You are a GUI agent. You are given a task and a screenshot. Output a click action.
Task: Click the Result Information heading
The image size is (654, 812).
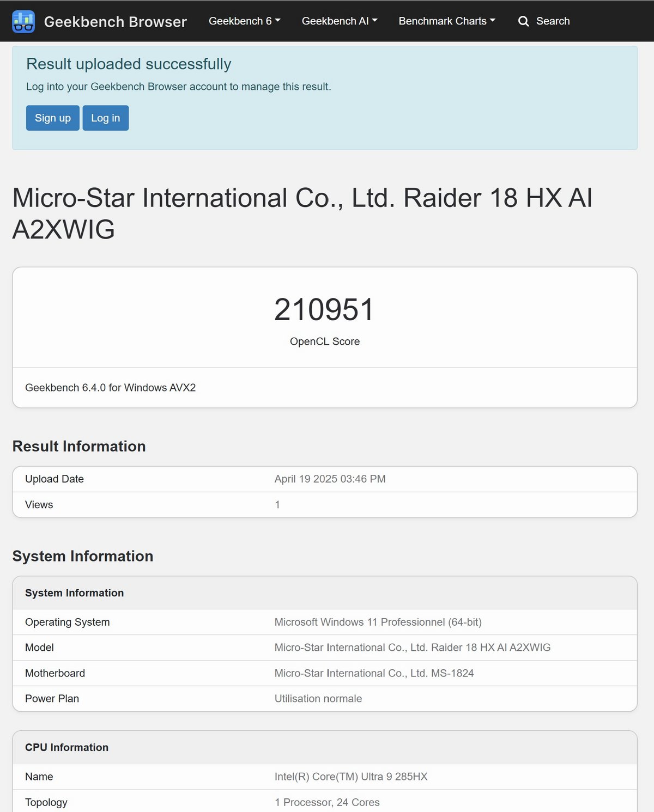coord(79,447)
